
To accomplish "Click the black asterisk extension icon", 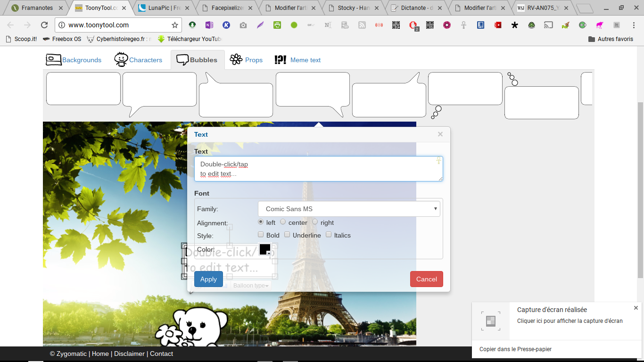I will click(515, 25).
